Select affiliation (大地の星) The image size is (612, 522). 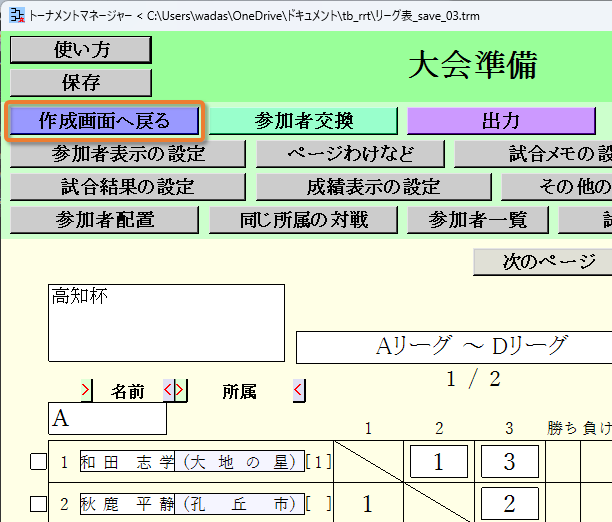click(x=239, y=461)
